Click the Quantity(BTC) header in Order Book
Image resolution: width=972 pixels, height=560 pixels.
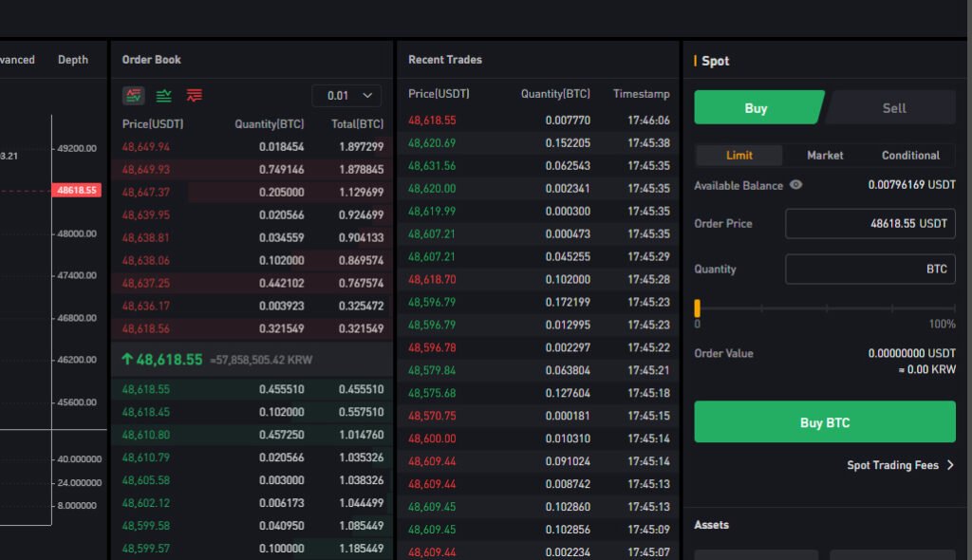pos(269,124)
